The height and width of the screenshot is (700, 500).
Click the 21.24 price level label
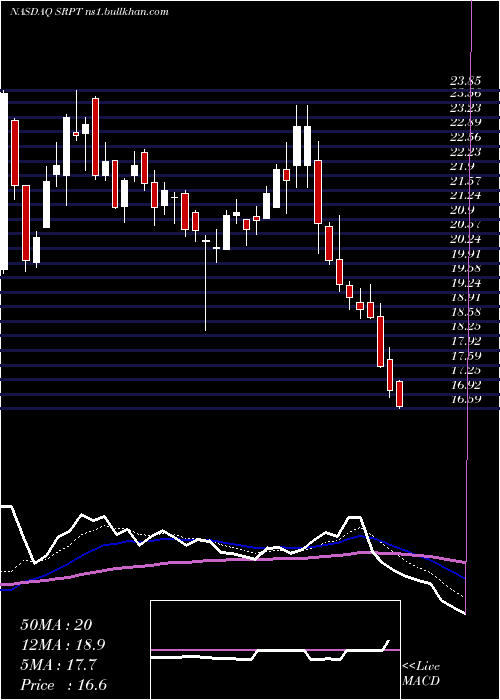coord(466,195)
